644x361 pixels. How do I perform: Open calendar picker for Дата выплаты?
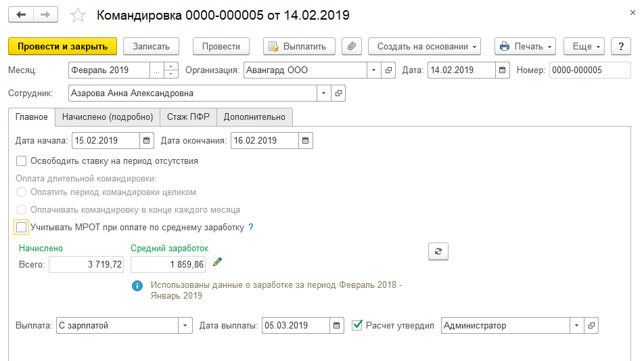336,326
